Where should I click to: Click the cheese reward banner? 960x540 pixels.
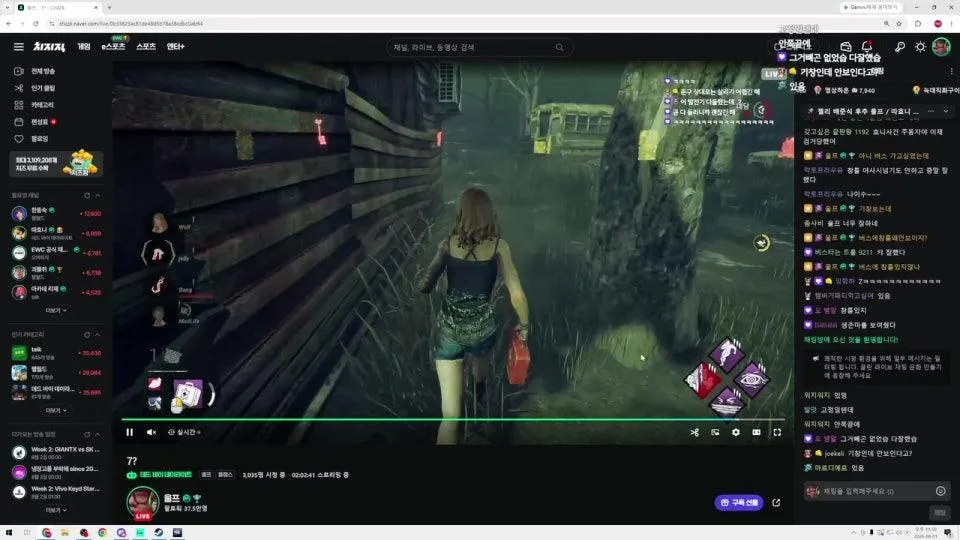click(x=56, y=164)
